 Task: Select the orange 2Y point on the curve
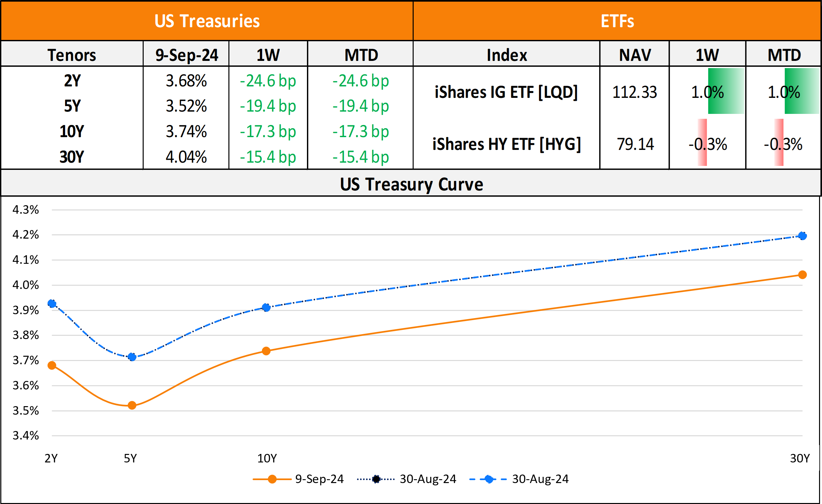click(52, 365)
